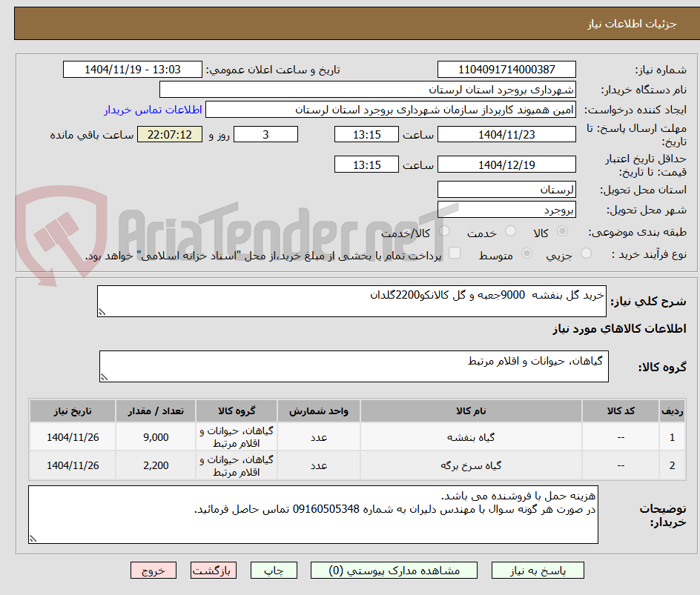Grab resize handle of گروه کالا box

pyautogui.click(x=104, y=377)
